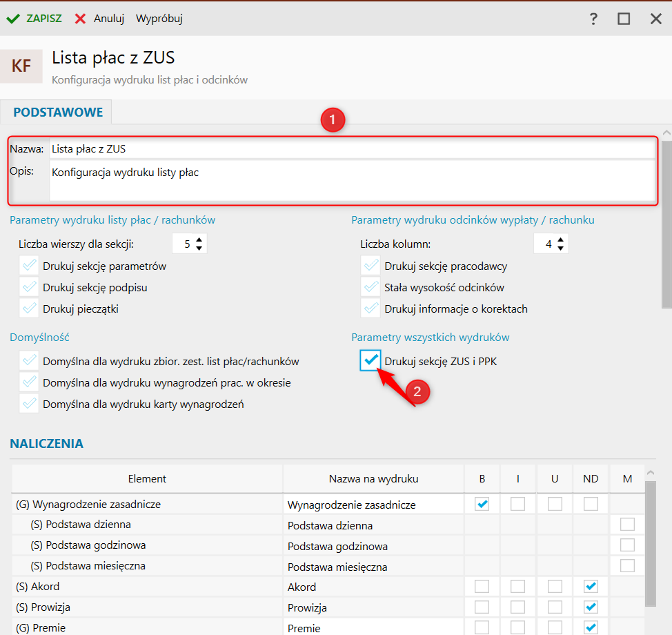This screenshot has width=672, height=635.
Task: Toggle Drukuj pieczątki checkbox
Action: pos(29,309)
